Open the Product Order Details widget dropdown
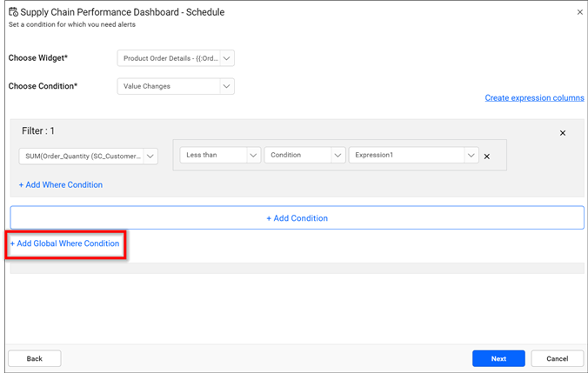Image resolution: width=588 pixels, height=373 pixels. (170, 58)
